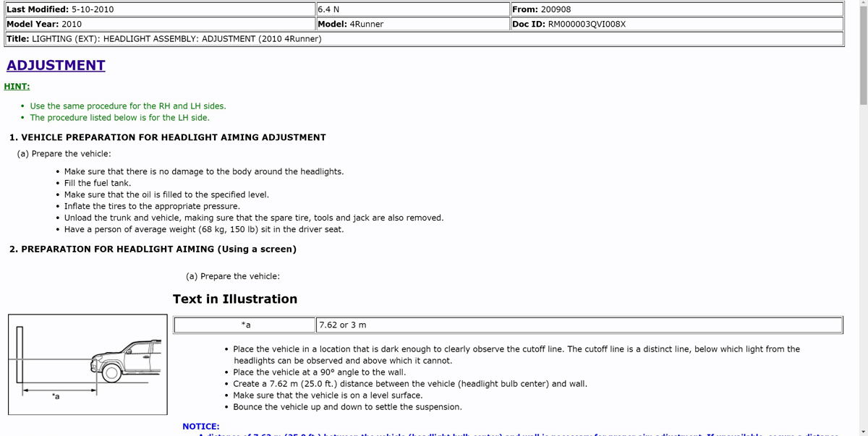The image size is (868, 436).
Task: Click the empty scrollbar track below the thumb
Action: click(863, 268)
